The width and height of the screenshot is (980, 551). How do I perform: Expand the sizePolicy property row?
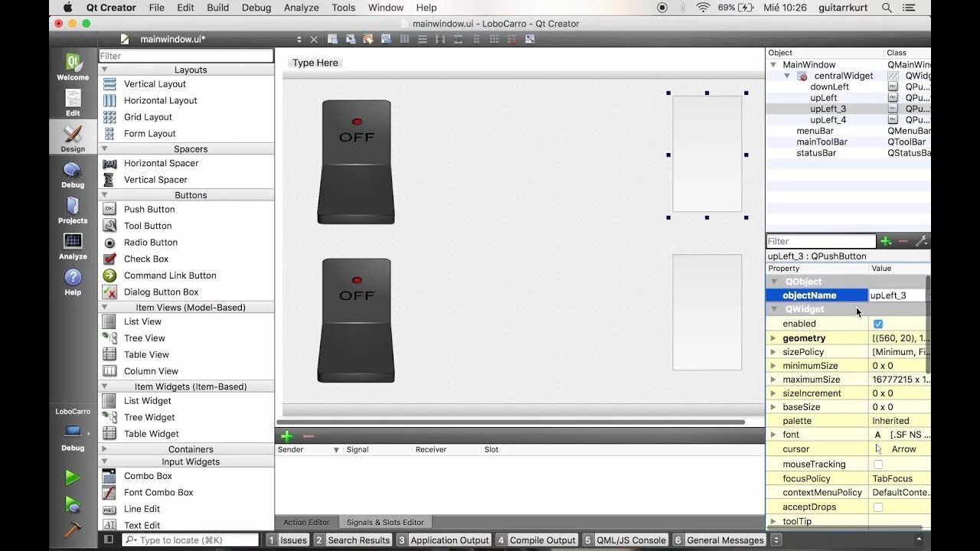[773, 352]
